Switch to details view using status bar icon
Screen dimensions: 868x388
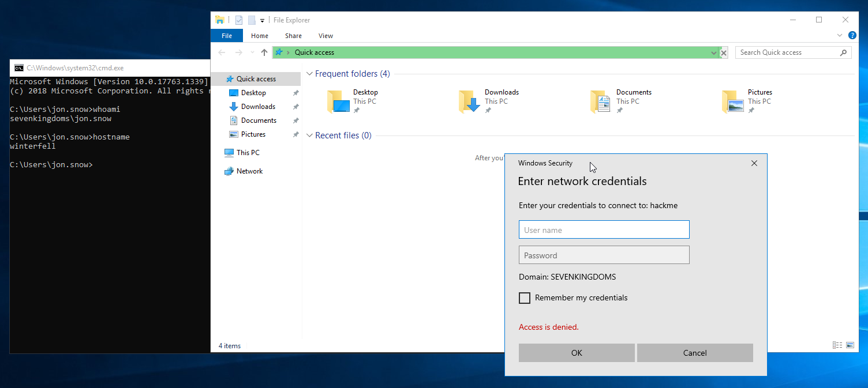pos(837,345)
